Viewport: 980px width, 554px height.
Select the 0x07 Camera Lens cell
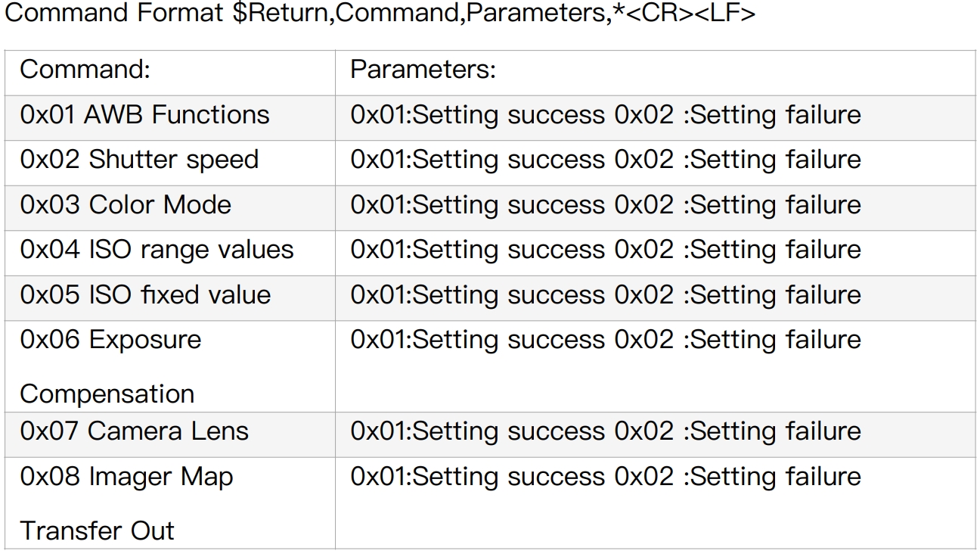[x=134, y=431]
